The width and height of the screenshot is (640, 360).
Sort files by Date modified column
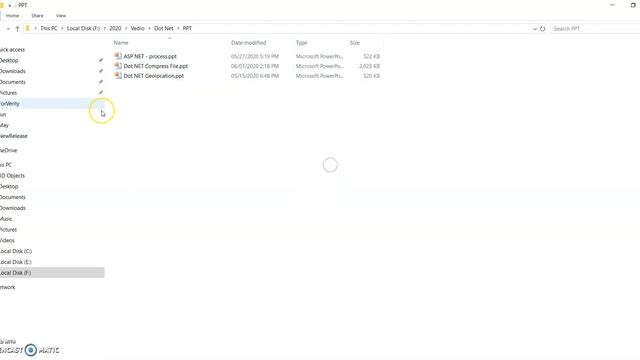(x=248, y=42)
